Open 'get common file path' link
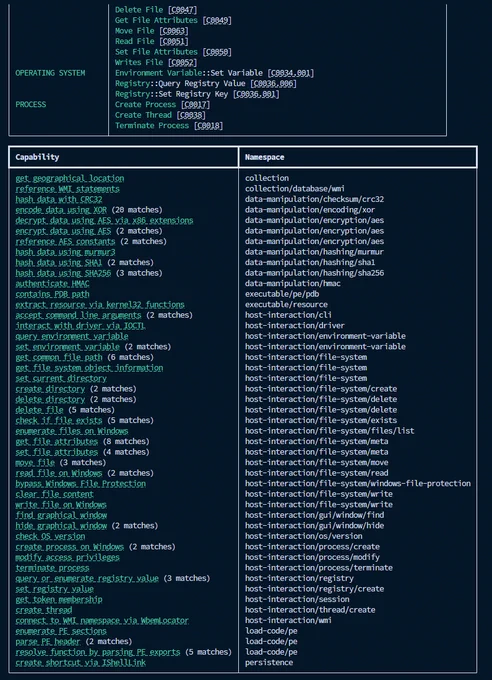The image size is (492, 680). (x=59, y=357)
